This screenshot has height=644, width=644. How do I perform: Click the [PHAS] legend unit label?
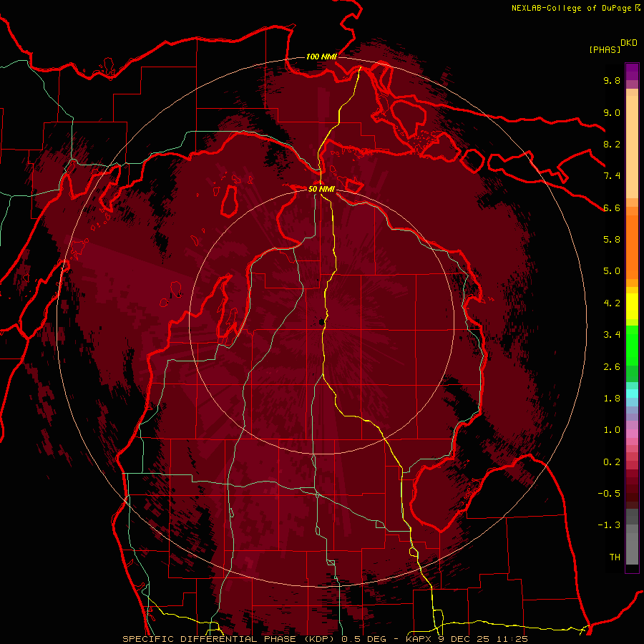(x=605, y=50)
